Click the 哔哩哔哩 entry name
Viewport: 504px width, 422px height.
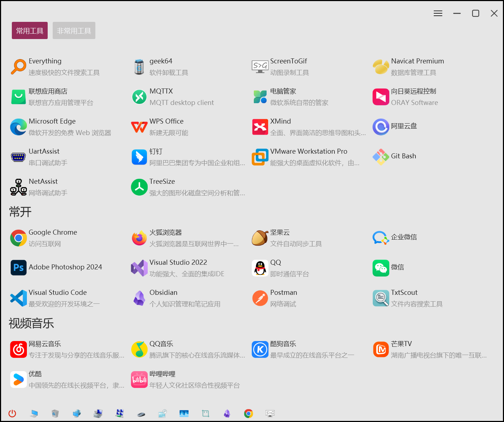[162, 374]
